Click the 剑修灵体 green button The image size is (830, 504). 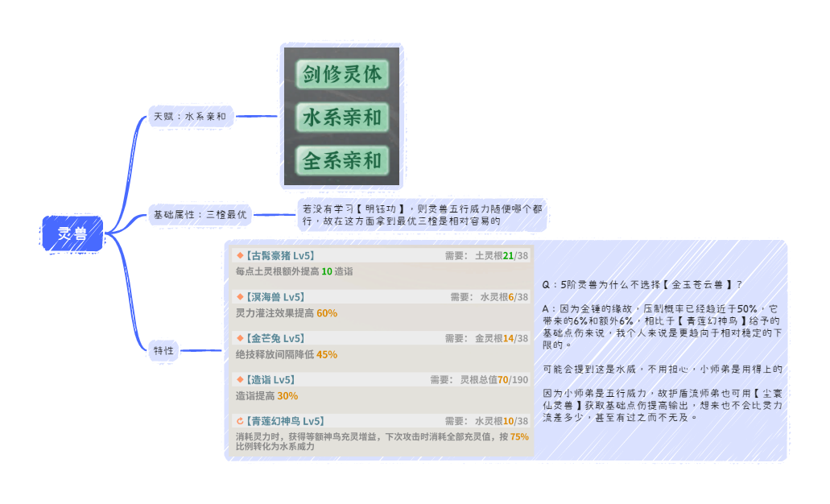[342, 74]
